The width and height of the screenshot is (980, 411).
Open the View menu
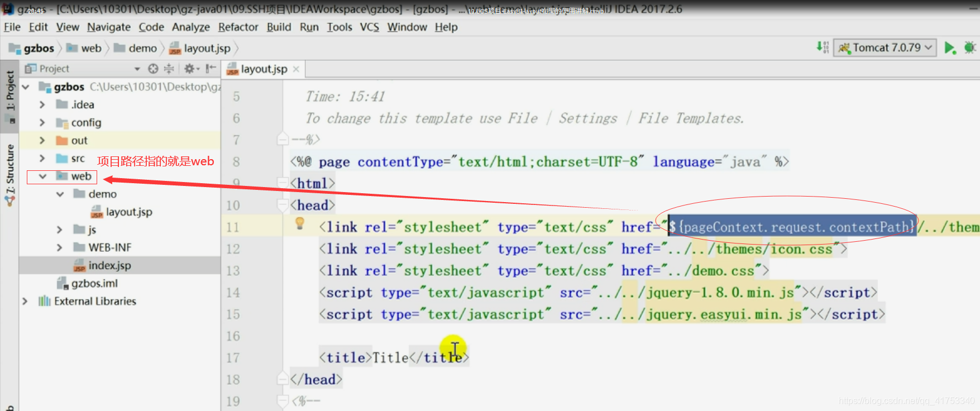68,27
